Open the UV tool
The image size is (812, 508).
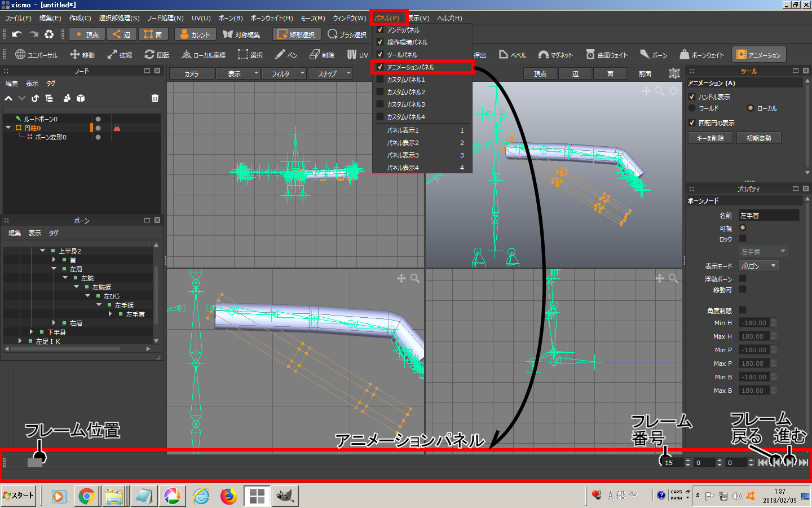click(x=358, y=55)
